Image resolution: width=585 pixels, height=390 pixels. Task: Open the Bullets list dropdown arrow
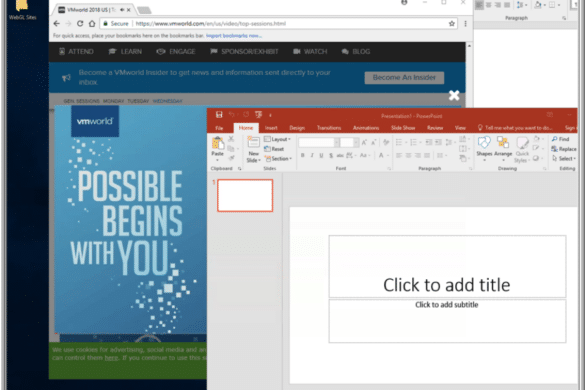tap(406, 143)
